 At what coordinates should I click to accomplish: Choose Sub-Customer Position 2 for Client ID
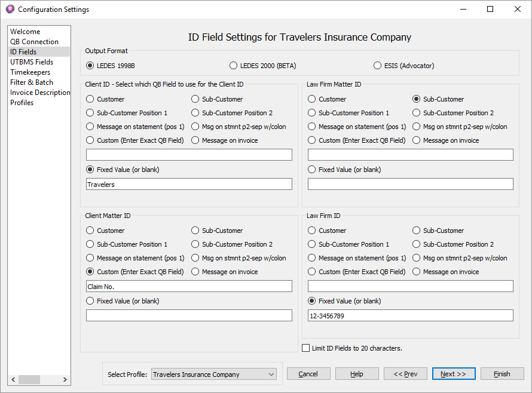point(232,113)
